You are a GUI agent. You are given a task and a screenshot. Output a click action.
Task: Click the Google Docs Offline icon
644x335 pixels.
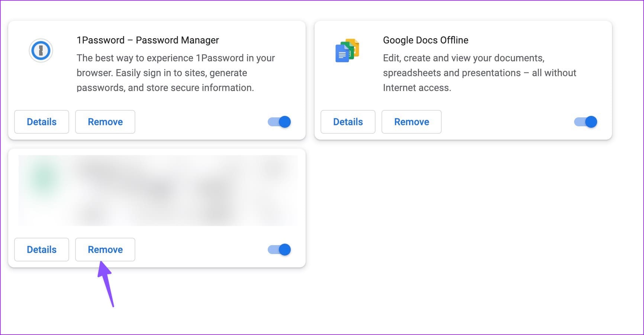pyautogui.click(x=347, y=51)
